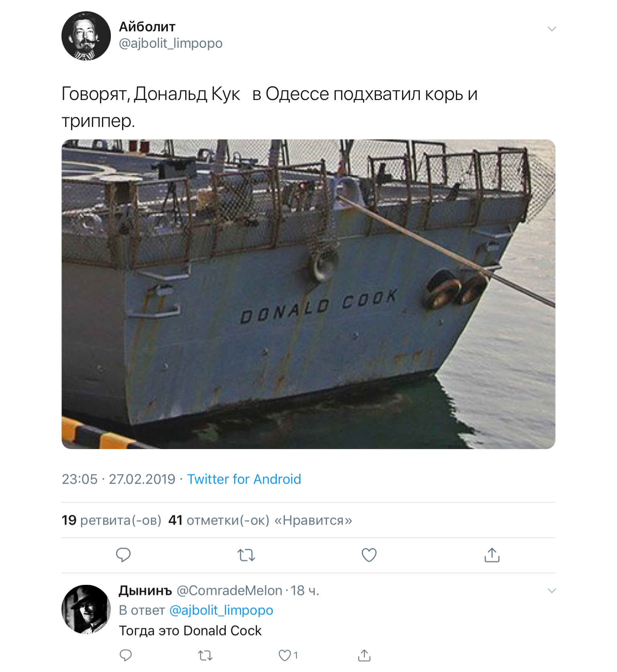Like the main tweet with heart icon

(x=369, y=555)
